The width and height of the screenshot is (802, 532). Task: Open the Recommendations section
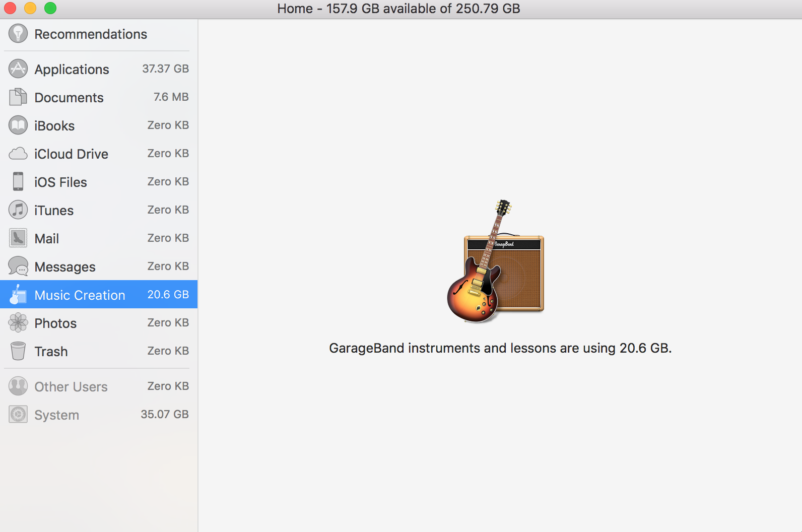coord(99,34)
